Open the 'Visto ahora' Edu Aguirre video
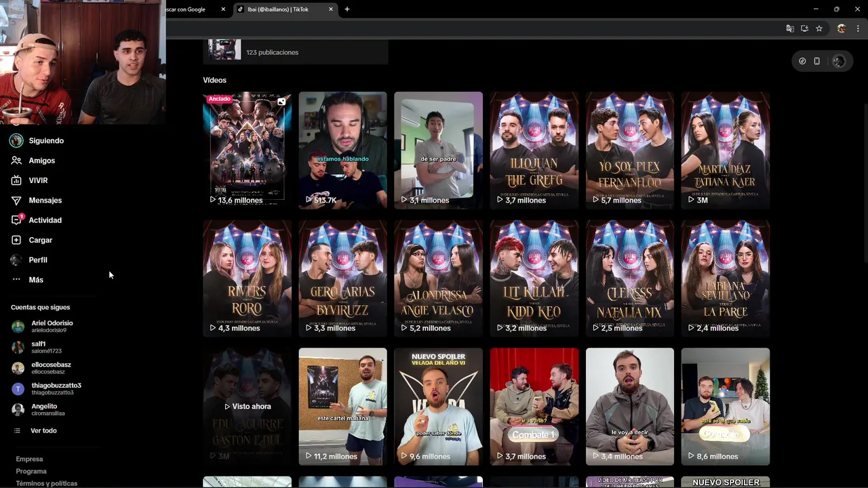 click(247, 407)
